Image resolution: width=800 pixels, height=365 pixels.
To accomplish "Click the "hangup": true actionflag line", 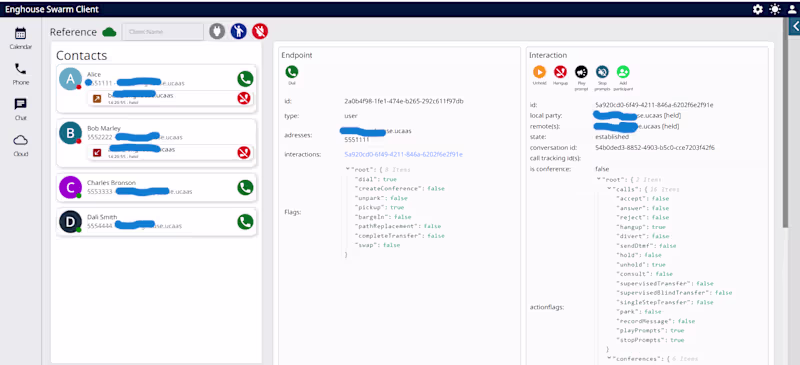I will click(640, 227).
